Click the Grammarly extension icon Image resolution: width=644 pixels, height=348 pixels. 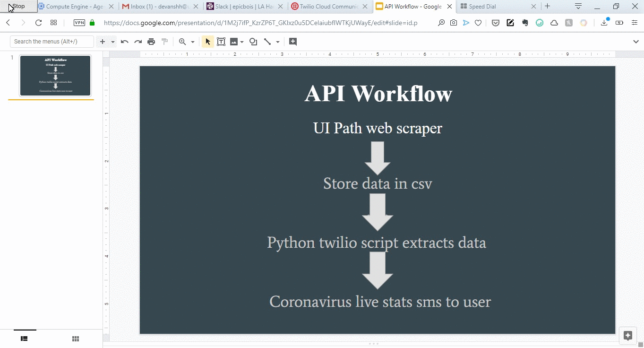click(x=540, y=23)
